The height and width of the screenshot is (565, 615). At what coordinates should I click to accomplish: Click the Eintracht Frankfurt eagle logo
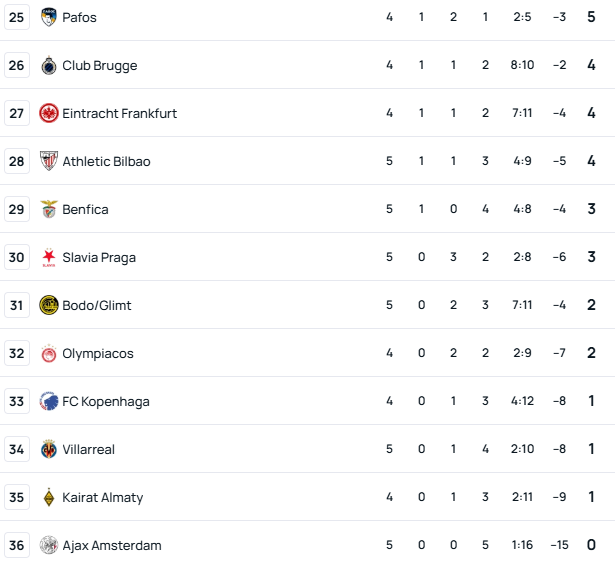point(49,113)
